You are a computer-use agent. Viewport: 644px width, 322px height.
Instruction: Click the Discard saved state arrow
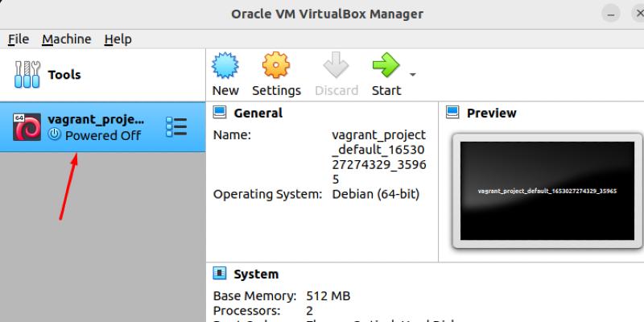click(x=336, y=66)
